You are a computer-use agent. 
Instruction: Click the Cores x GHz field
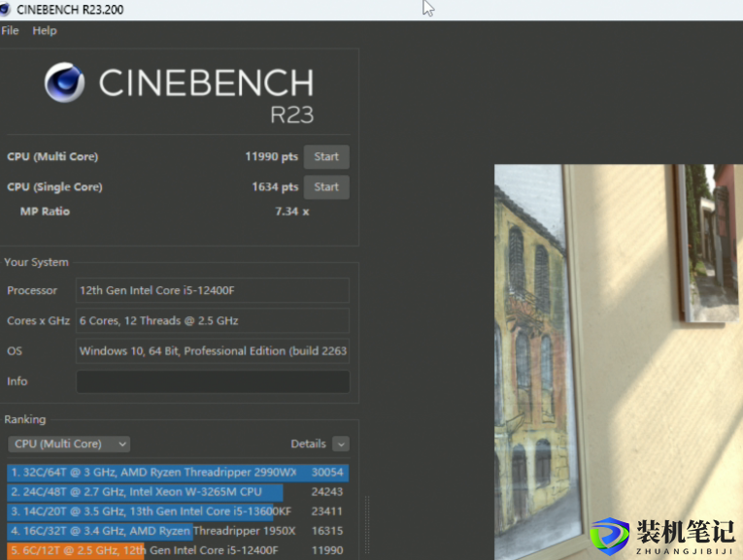pyautogui.click(x=213, y=320)
